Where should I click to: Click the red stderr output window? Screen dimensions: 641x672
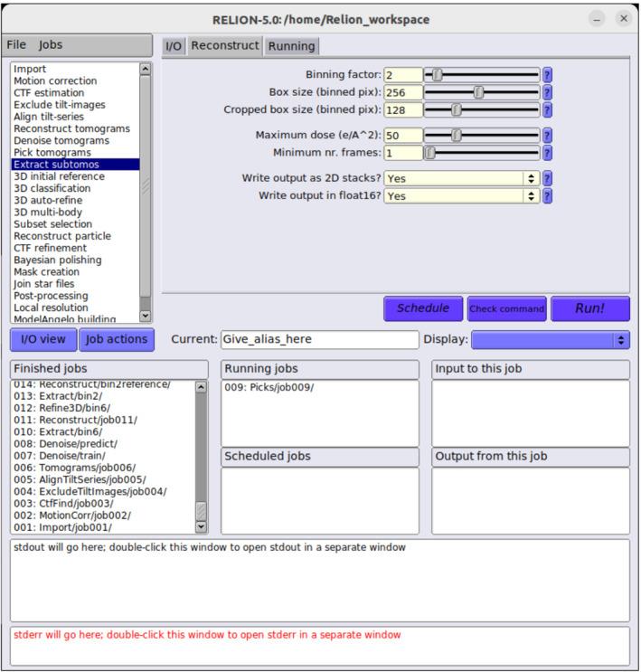coord(320,646)
